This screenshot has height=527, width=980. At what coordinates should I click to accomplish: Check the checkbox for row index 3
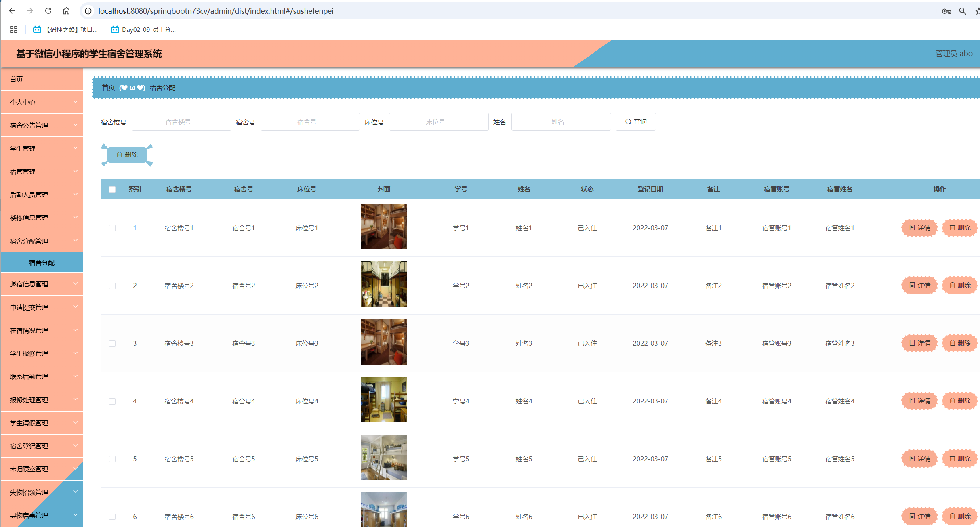pos(112,344)
